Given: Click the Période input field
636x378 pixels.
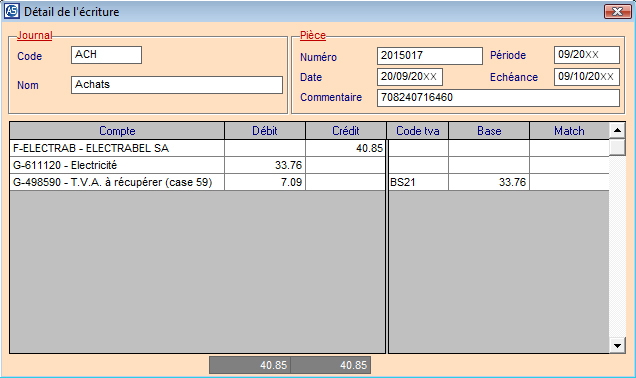Looking at the screenshot, I should pyautogui.click(x=587, y=55).
